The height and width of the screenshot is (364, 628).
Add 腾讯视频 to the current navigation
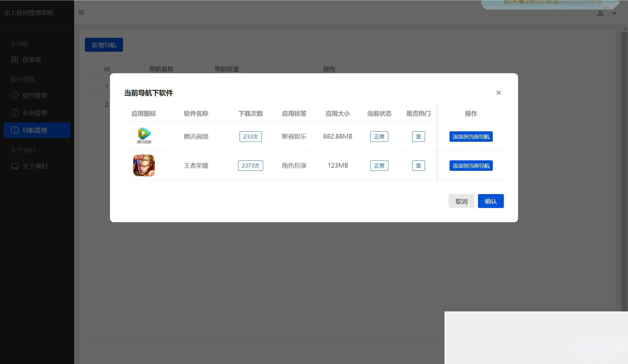tap(471, 137)
